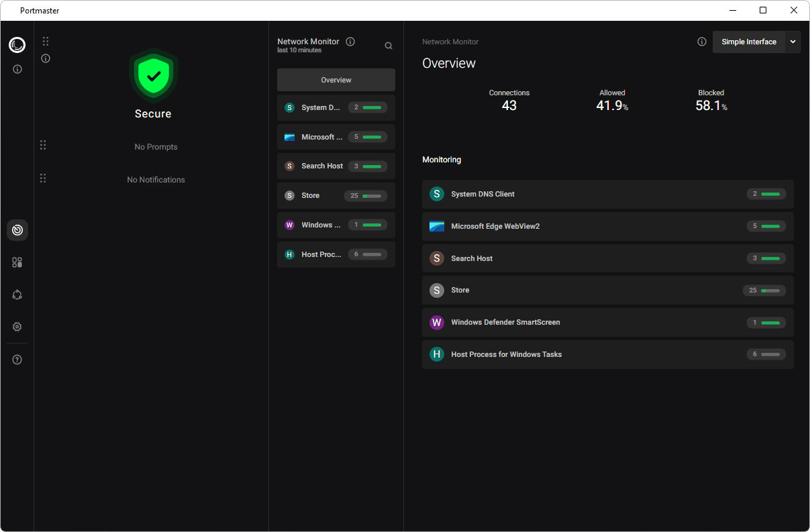Open Windows Defender SmartScreen row in Monitoring
Image resolution: width=810 pixels, height=532 pixels.
click(x=608, y=323)
